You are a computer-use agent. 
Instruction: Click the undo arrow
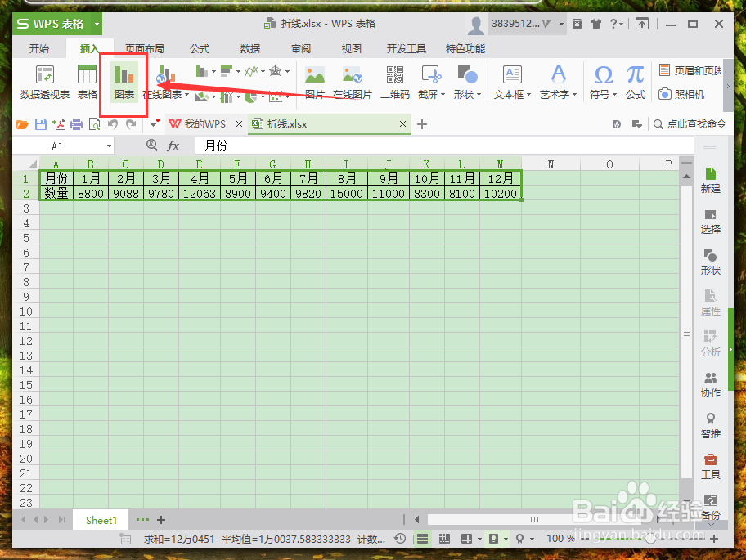point(113,124)
